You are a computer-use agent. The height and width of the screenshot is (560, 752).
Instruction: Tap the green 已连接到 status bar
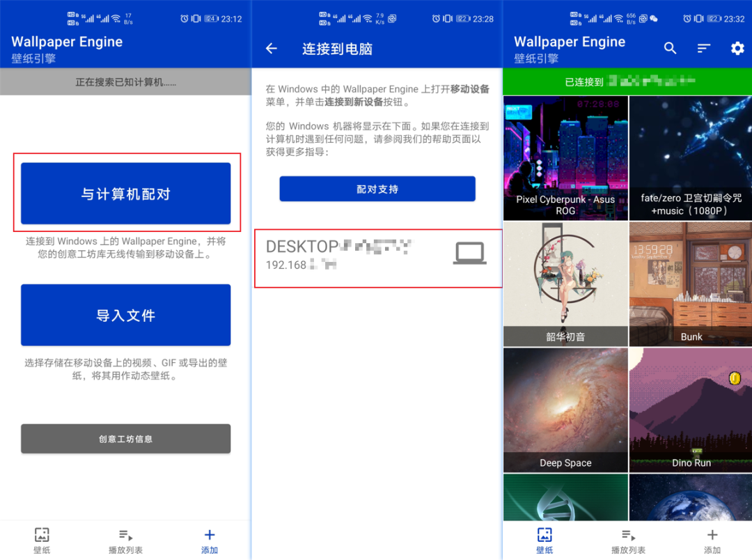pyautogui.click(x=627, y=81)
